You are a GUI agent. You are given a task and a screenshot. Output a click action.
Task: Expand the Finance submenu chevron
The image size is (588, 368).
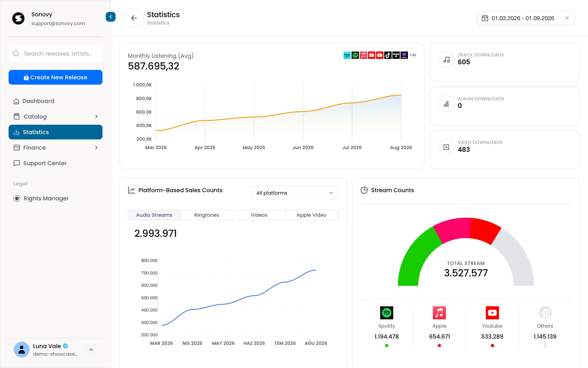tap(96, 148)
